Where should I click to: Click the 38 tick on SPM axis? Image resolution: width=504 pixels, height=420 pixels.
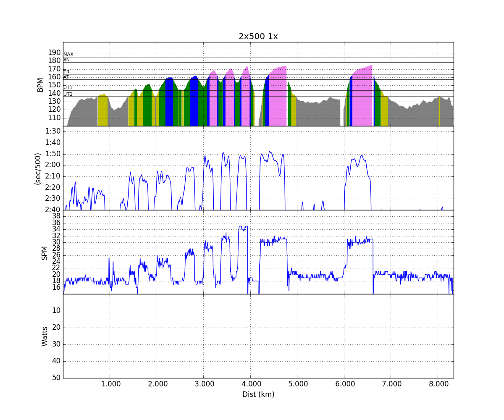coord(56,216)
